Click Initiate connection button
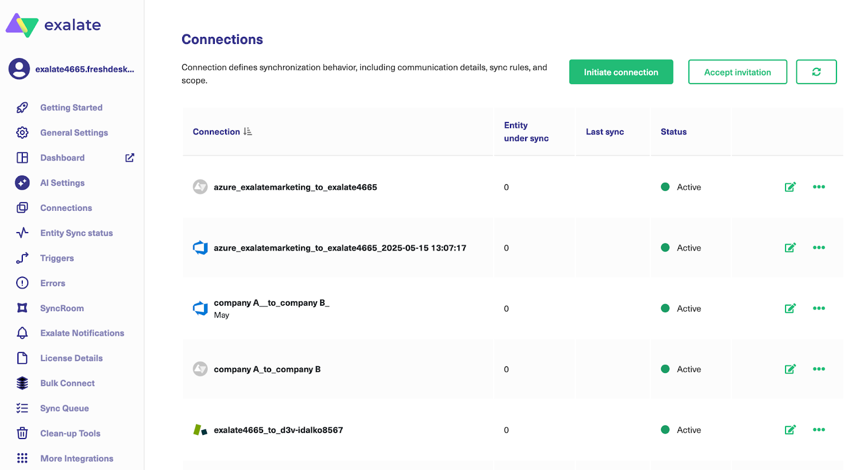Viewport: 868px width, 470px height. click(621, 72)
